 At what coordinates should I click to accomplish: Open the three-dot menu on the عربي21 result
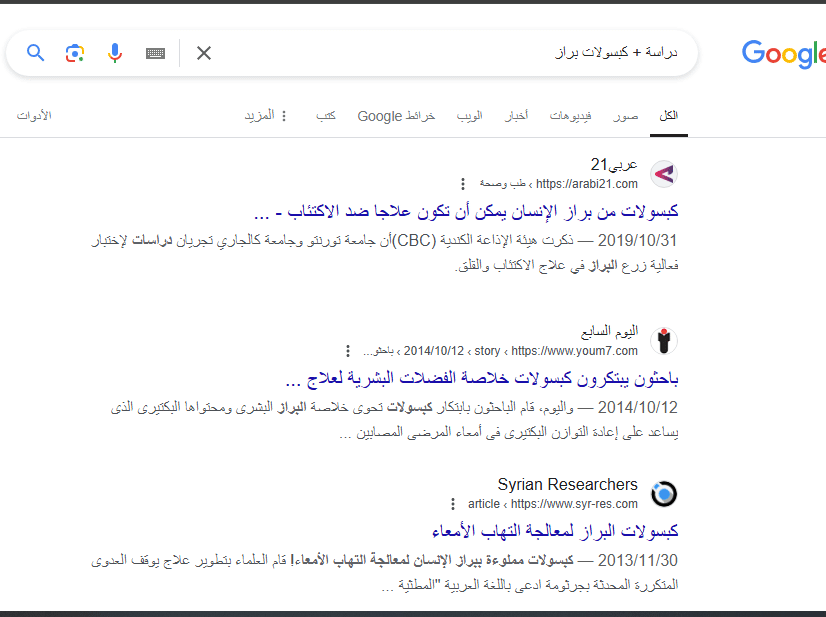(461, 183)
